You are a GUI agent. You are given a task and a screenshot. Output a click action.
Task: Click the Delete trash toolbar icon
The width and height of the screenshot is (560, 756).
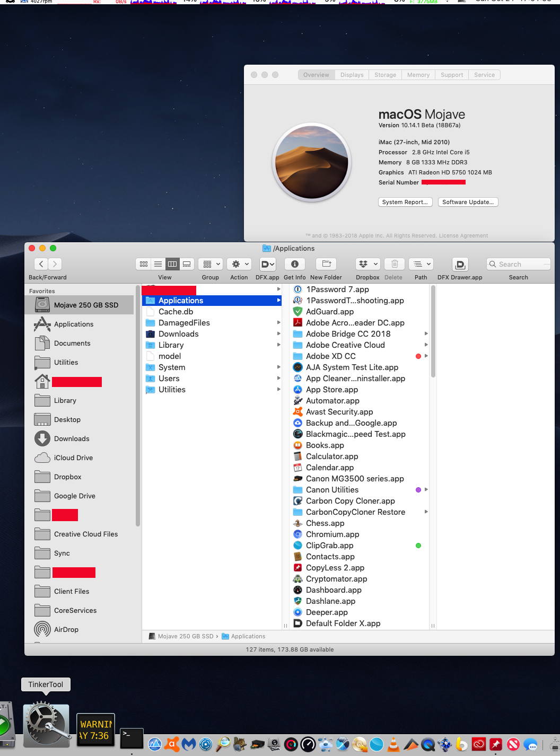coord(395,264)
